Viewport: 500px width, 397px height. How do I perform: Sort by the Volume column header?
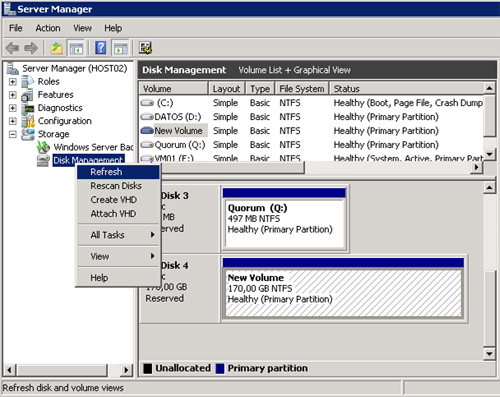pos(174,89)
